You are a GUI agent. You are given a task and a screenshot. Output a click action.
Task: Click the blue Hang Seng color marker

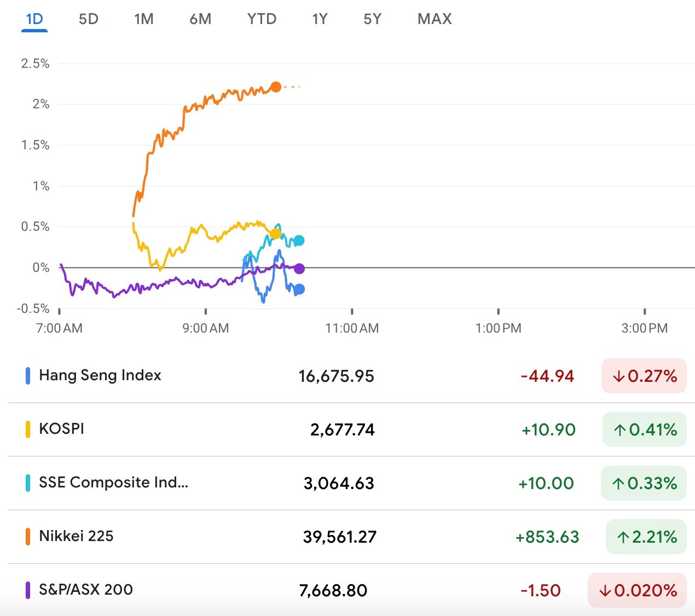28,376
